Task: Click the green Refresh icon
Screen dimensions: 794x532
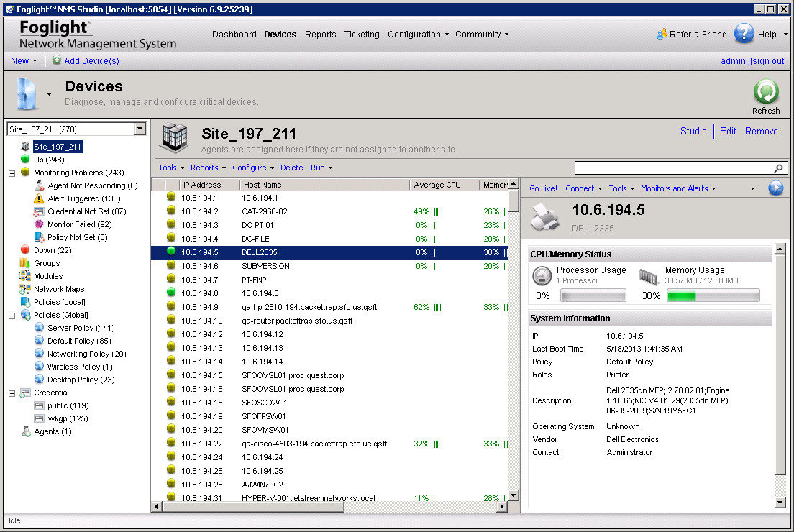Action: pyautogui.click(x=766, y=91)
